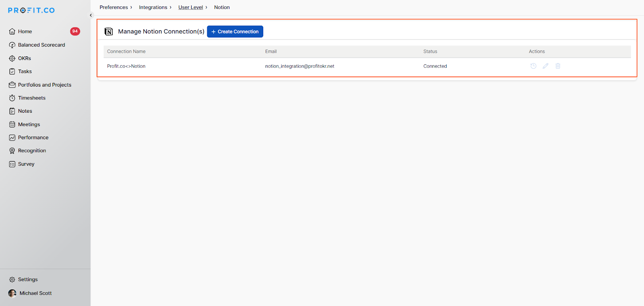View history of the Profit.co<>Notion connection
This screenshot has height=306, width=644.
coord(533,66)
